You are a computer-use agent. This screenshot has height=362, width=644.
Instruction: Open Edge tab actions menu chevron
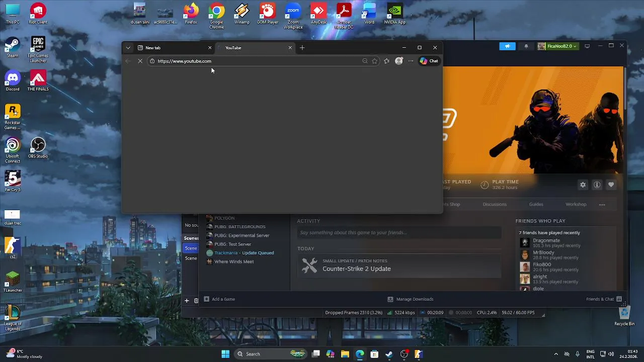click(128, 48)
